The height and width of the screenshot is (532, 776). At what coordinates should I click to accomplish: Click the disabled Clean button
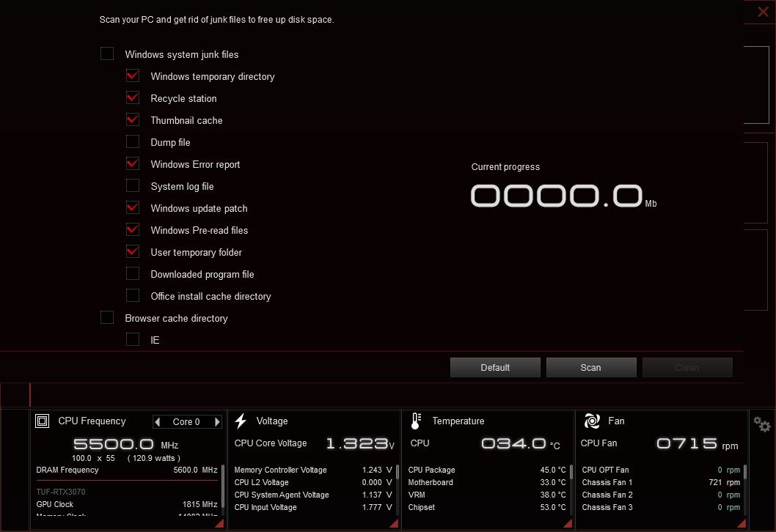click(687, 367)
